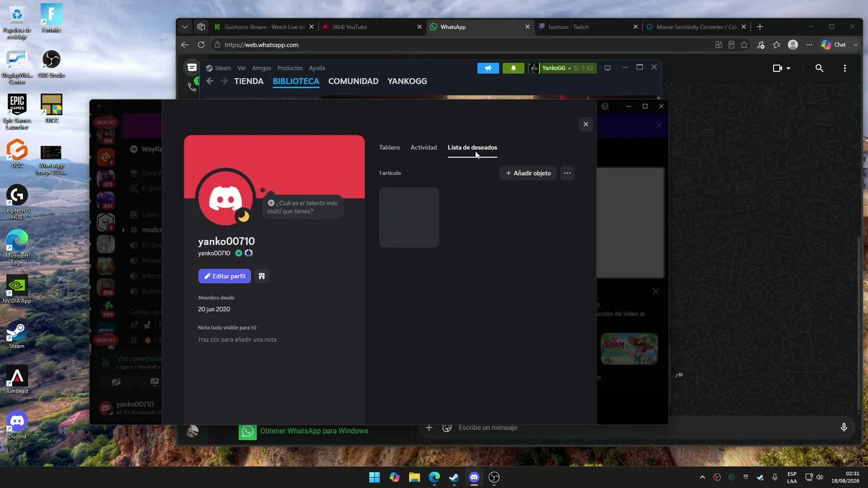Open the Productos menu in Steam
The image size is (868, 488).
coord(290,68)
